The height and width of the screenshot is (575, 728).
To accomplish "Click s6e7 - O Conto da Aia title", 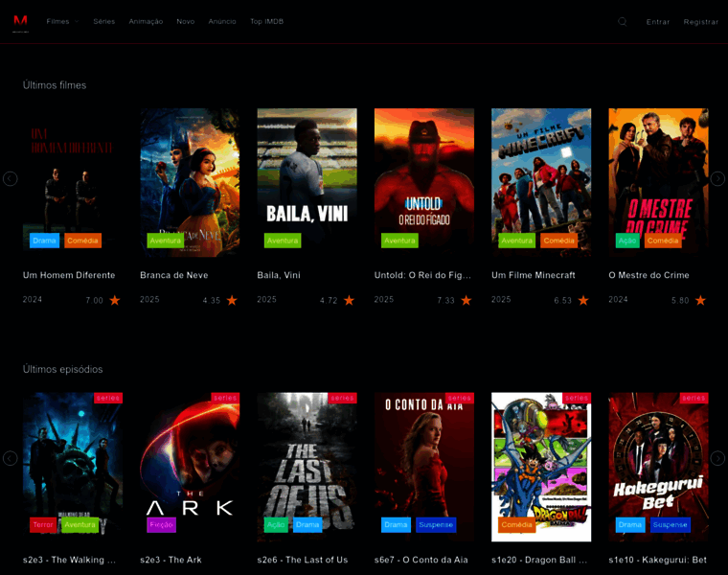I will [x=421, y=560].
